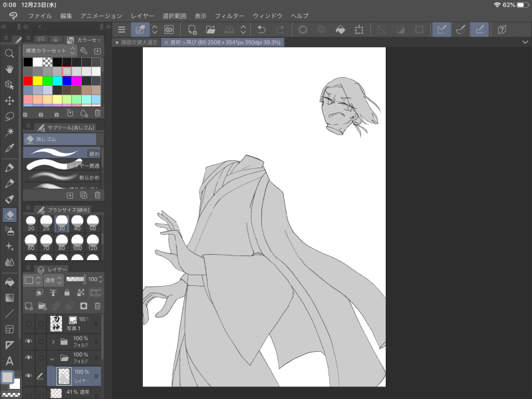The width and height of the screenshot is (532, 399).
Task: Show the 写真1 layer
Action: 28,324
